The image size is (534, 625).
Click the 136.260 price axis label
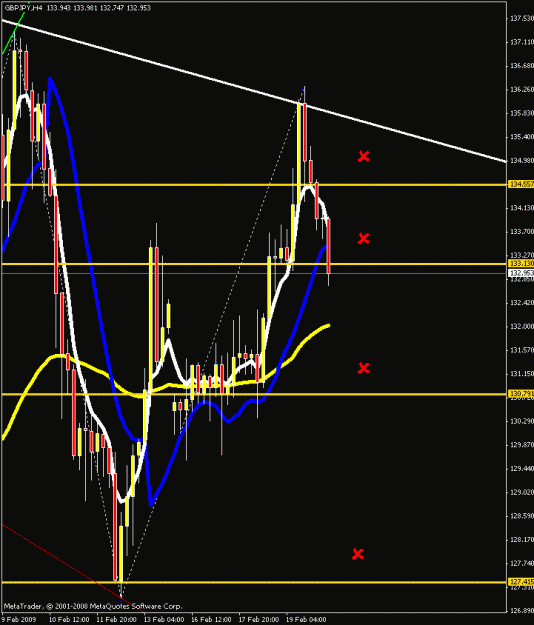click(522, 89)
